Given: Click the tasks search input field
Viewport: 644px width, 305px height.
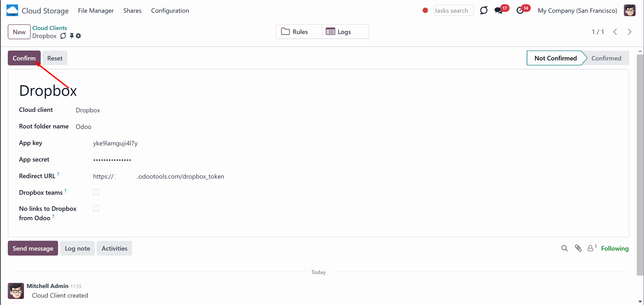Looking at the screenshot, I should (x=453, y=10).
